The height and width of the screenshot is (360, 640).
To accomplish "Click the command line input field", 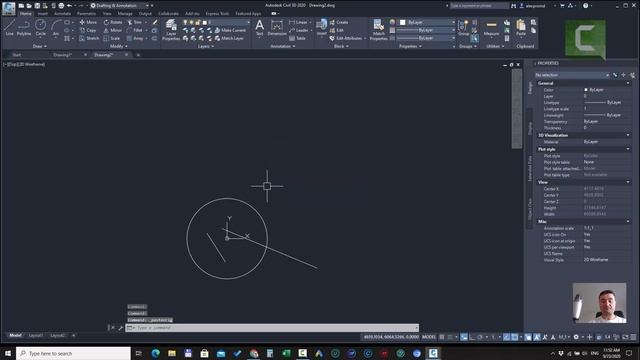I will pyautogui.click(x=272, y=328).
